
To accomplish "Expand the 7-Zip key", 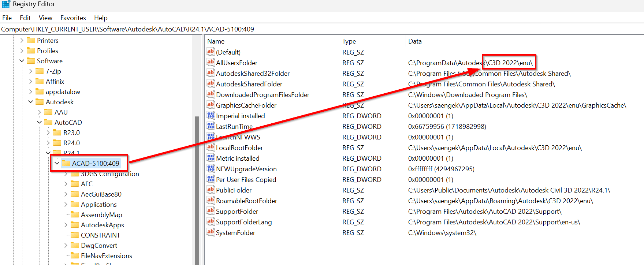I will coord(31,71).
